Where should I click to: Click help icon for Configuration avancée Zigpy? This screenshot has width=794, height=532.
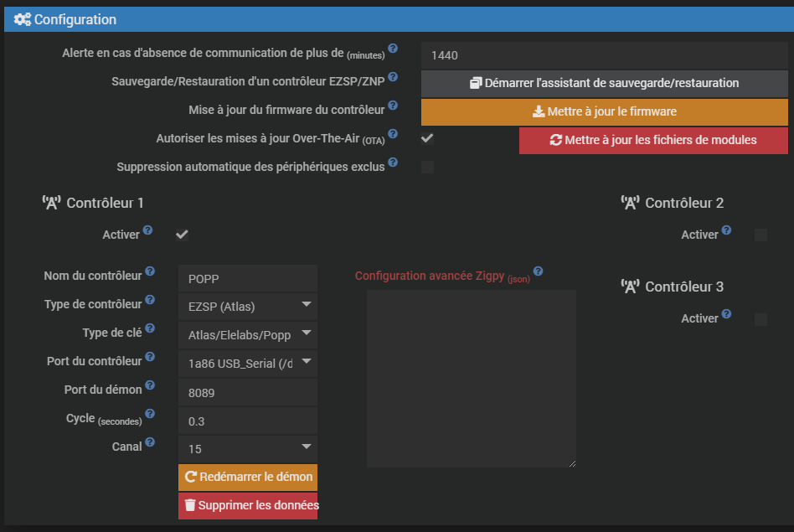pyautogui.click(x=538, y=271)
